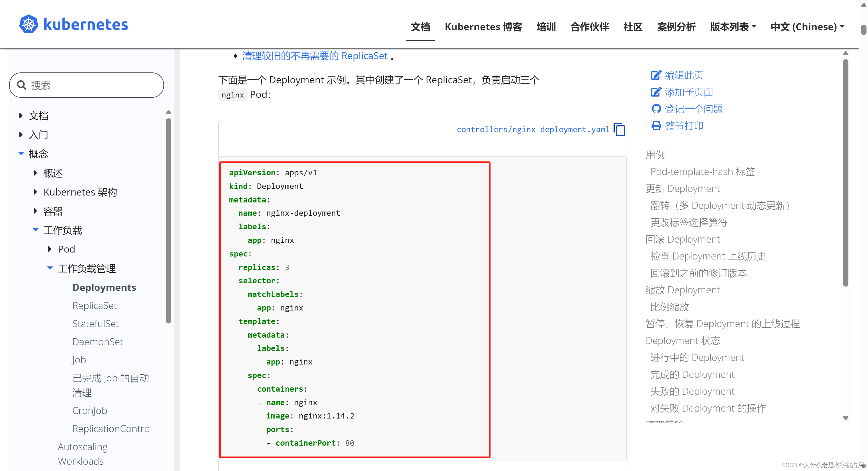This screenshot has width=868, height=471.
Task: Open 案例分析 in the top navigation
Action: 676,27
